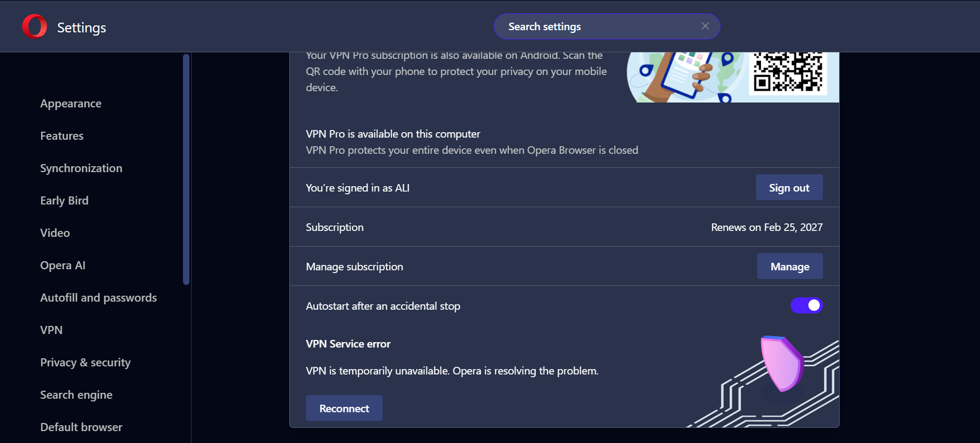The image size is (980, 443).
Task: Open Opera AI settings
Action: point(63,265)
